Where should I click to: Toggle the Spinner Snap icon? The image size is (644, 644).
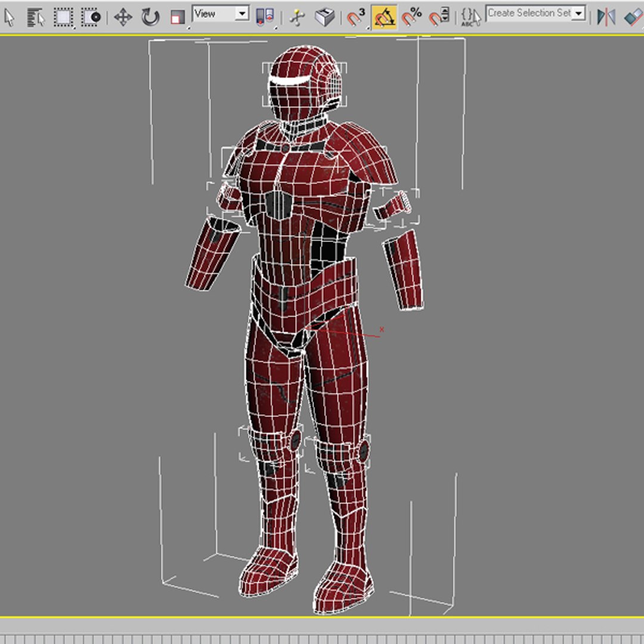439,17
